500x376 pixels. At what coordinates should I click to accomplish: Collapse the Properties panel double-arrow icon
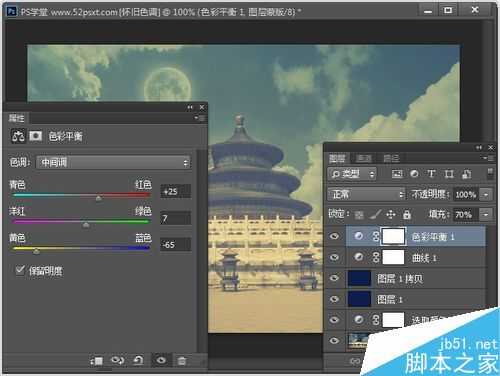190,107
